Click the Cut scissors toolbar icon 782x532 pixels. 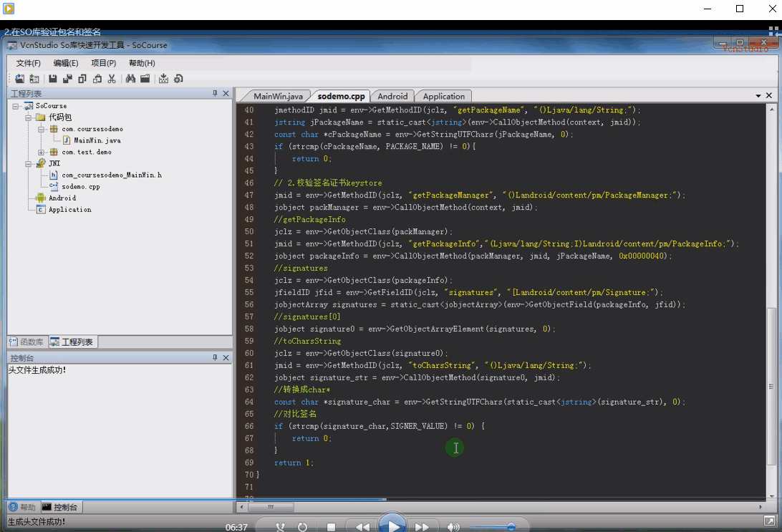click(111, 79)
